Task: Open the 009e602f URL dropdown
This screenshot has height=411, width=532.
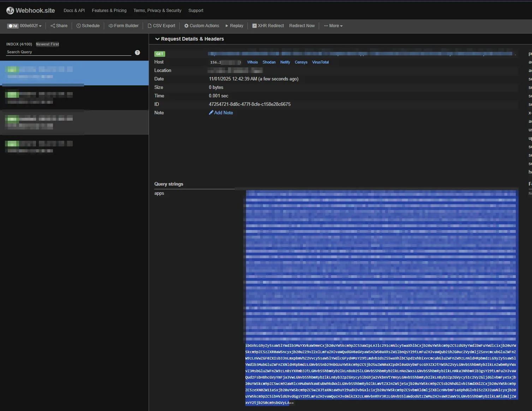Action: click(30, 26)
